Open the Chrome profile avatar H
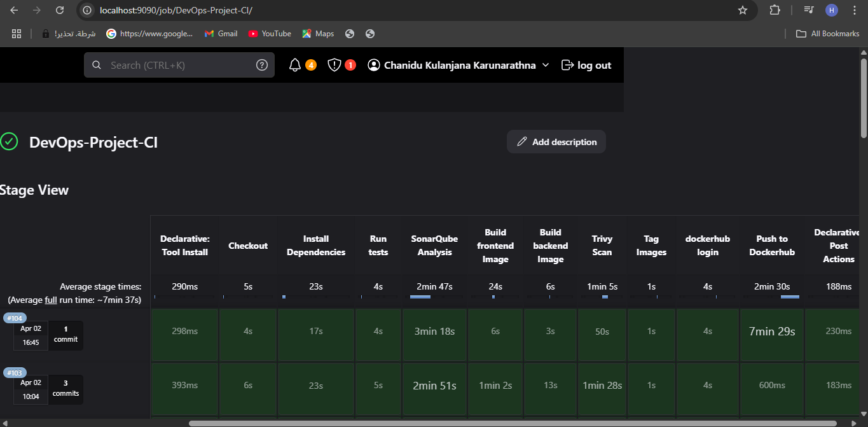Screen dimensions: 868x427 pyautogui.click(x=832, y=10)
